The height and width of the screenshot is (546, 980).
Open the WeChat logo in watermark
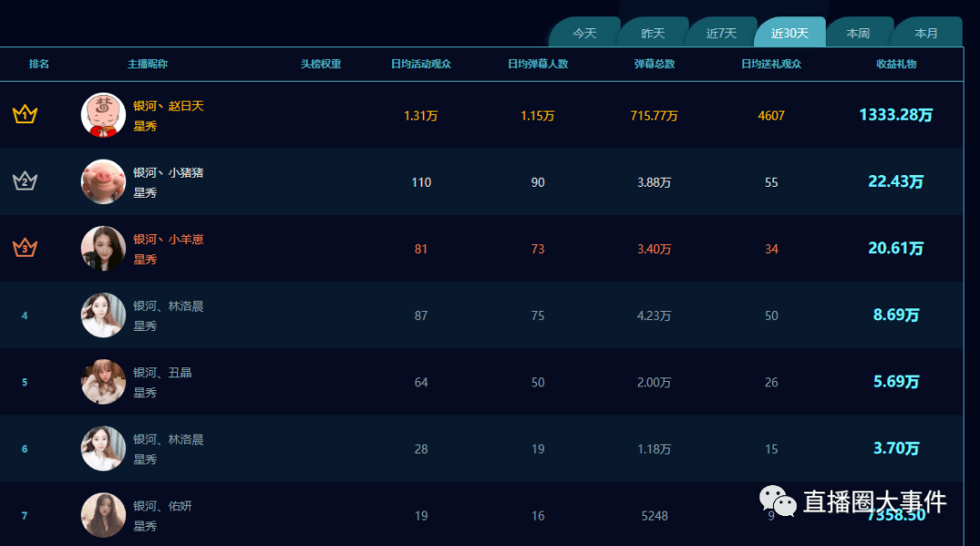(778, 501)
